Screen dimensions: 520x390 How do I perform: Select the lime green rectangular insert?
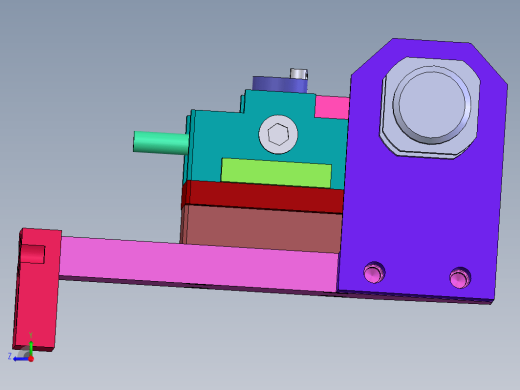coord(276,173)
